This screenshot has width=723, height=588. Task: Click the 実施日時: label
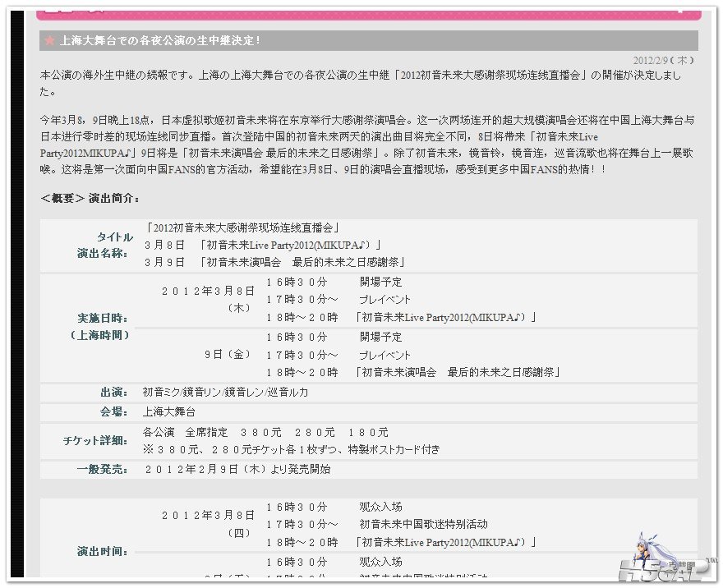(103, 318)
